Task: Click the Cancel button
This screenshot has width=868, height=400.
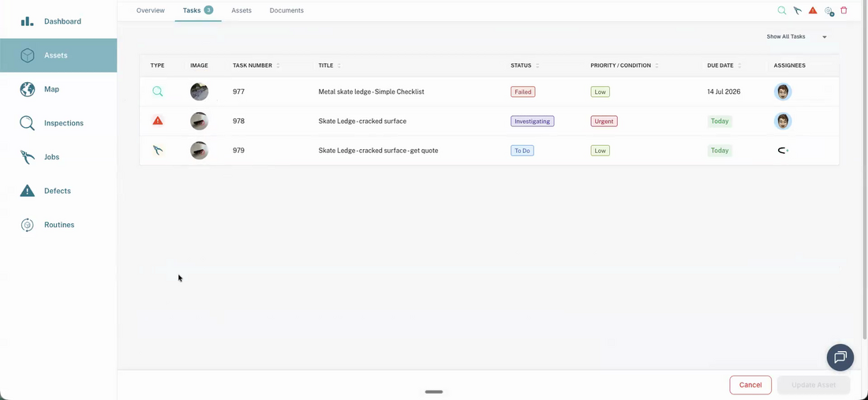Action: (750, 385)
